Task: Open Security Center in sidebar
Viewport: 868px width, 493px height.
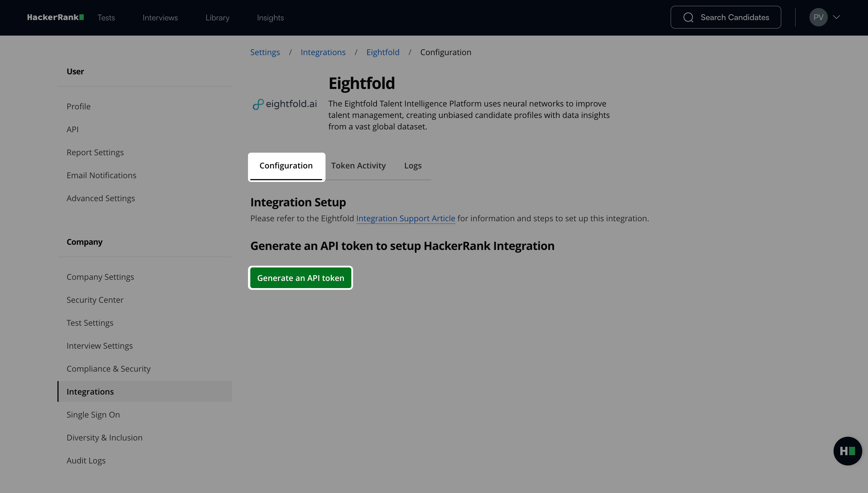Action: coord(95,300)
